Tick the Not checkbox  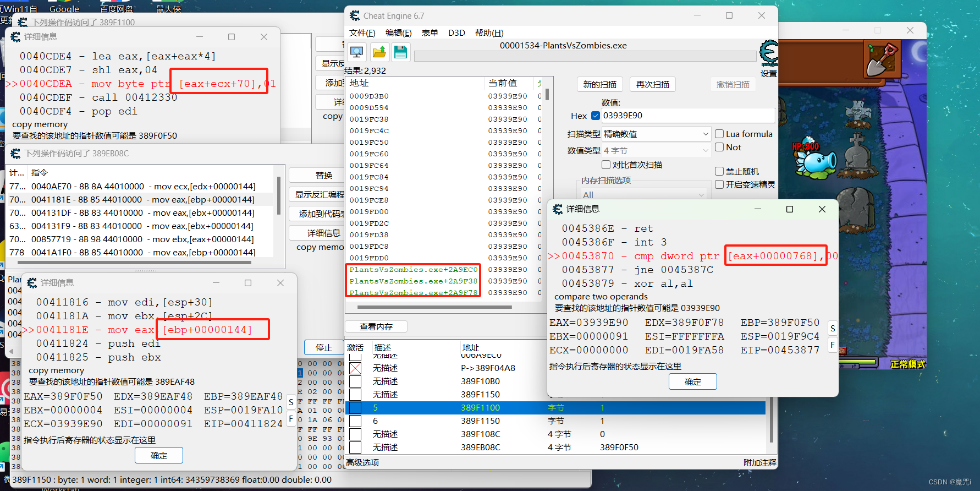point(719,147)
